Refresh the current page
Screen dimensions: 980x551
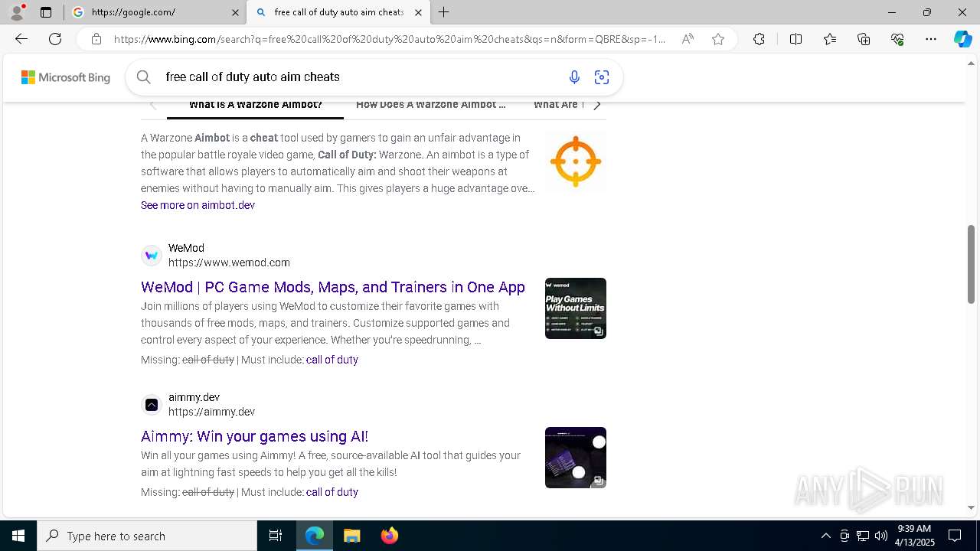[x=55, y=39]
